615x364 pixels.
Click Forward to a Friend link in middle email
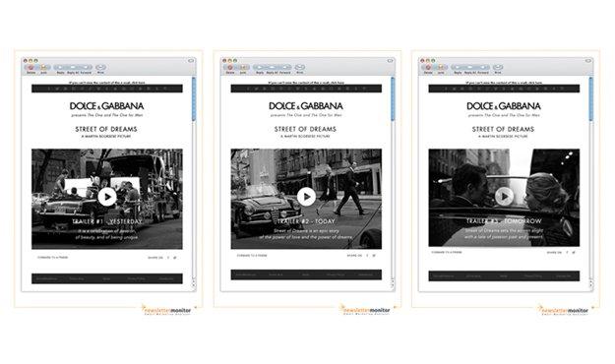(252, 256)
